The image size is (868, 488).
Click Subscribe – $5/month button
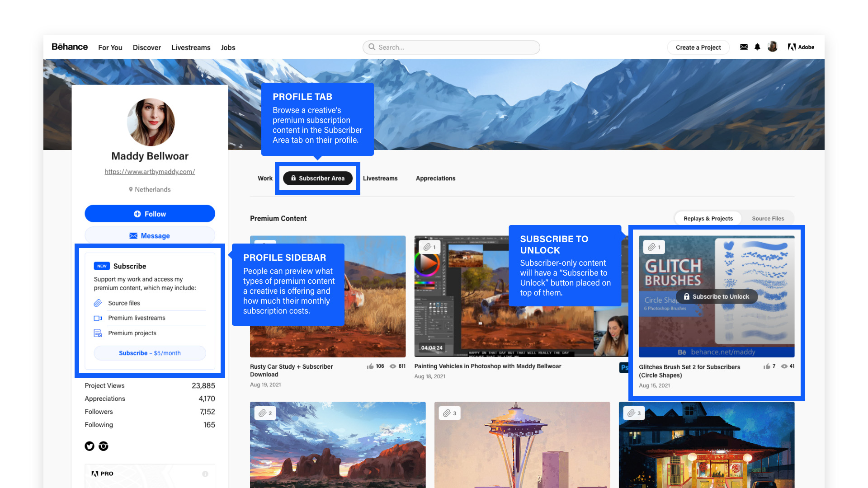pyautogui.click(x=150, y=353)
